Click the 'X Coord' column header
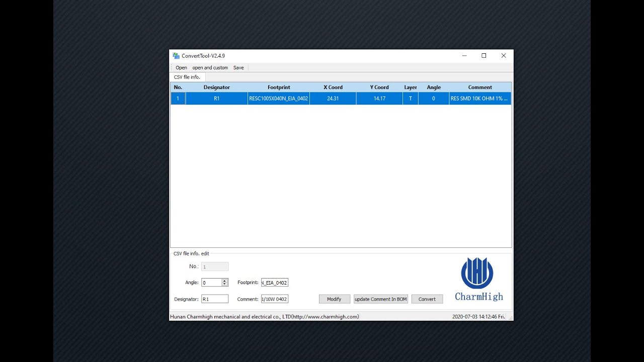644x362 pixels. [333, 87]
